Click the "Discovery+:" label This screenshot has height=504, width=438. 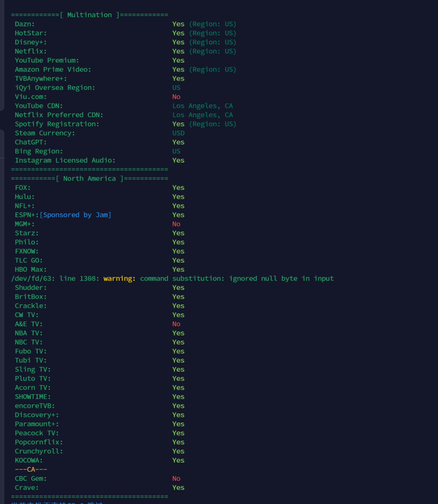(x=37, y=415)
